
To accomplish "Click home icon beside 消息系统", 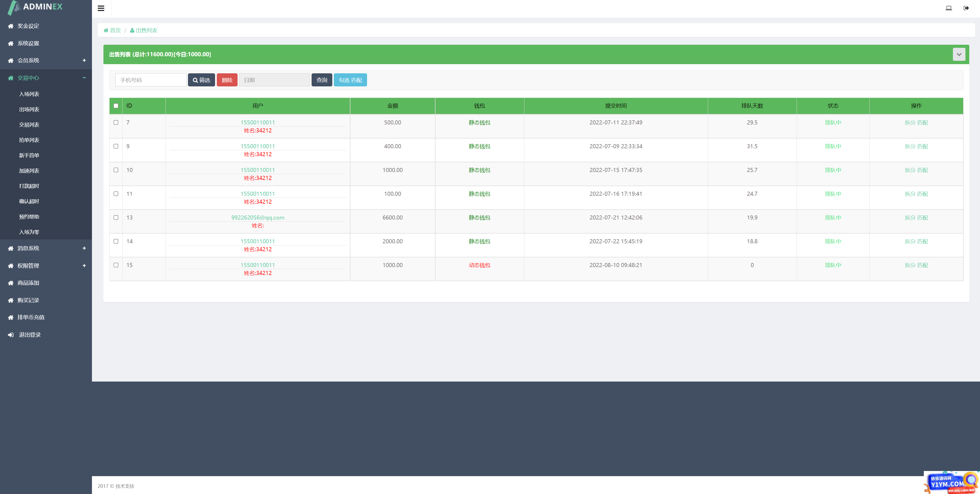I will click(11, 248).
